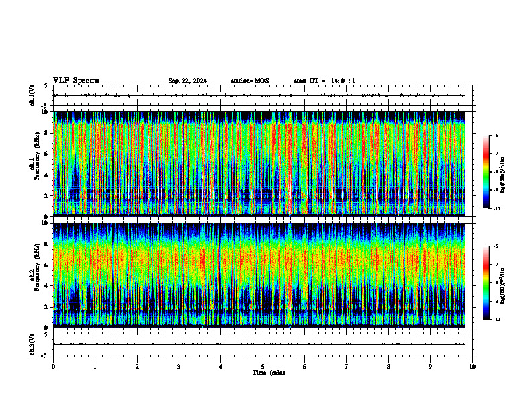532x411 pixels.
Task: Select the date text "Sep. 22, 2024"
Action: 187,81
